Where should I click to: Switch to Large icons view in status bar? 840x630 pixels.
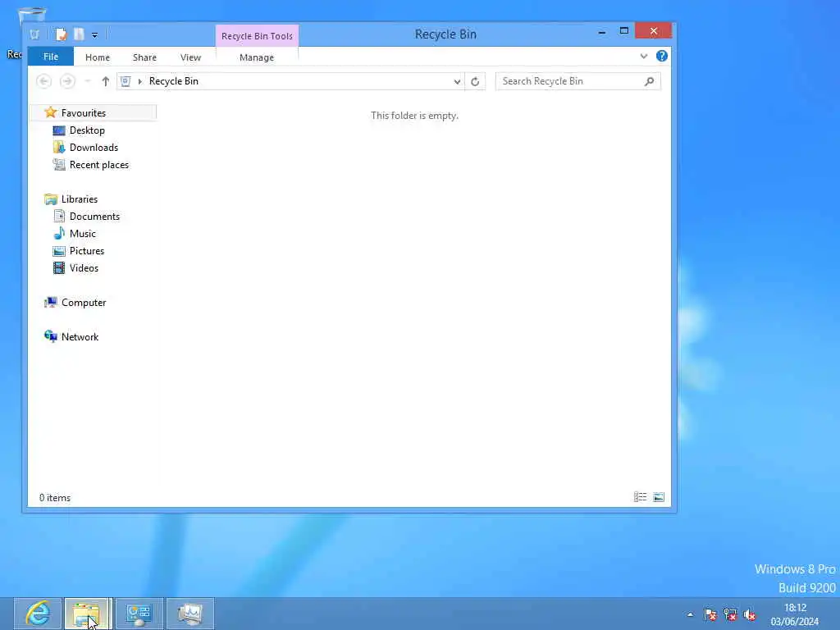(x=659, y=497)
